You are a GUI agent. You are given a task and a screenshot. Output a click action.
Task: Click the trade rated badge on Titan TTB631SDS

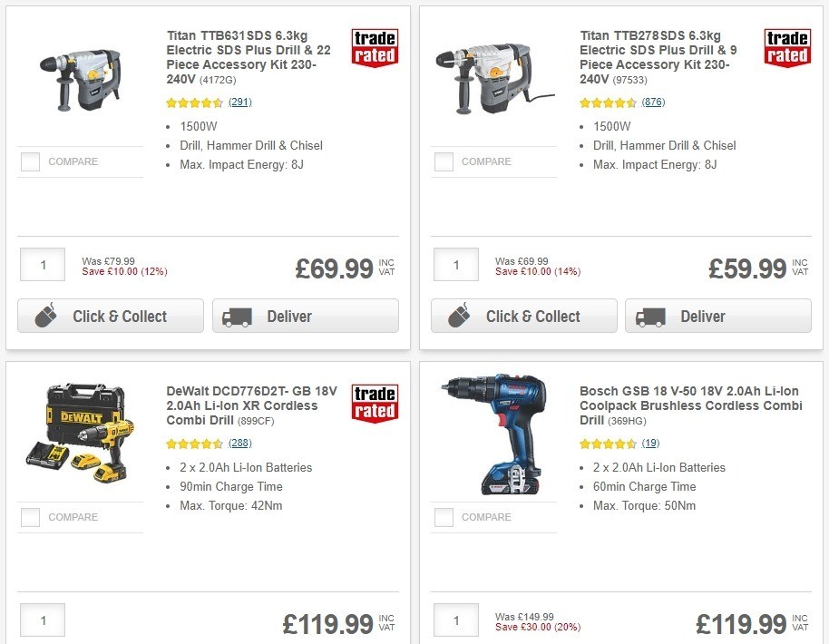tap(375, 48)
